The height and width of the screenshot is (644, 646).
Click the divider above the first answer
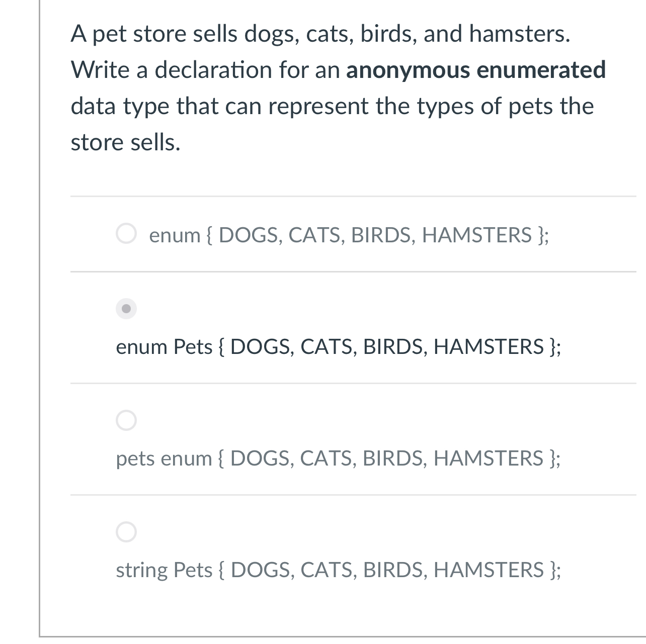pos(352,197)
